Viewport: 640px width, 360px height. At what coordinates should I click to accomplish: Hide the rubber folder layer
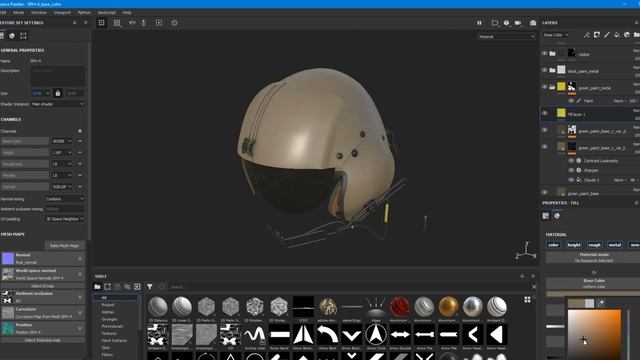click(x=544, y=53)
